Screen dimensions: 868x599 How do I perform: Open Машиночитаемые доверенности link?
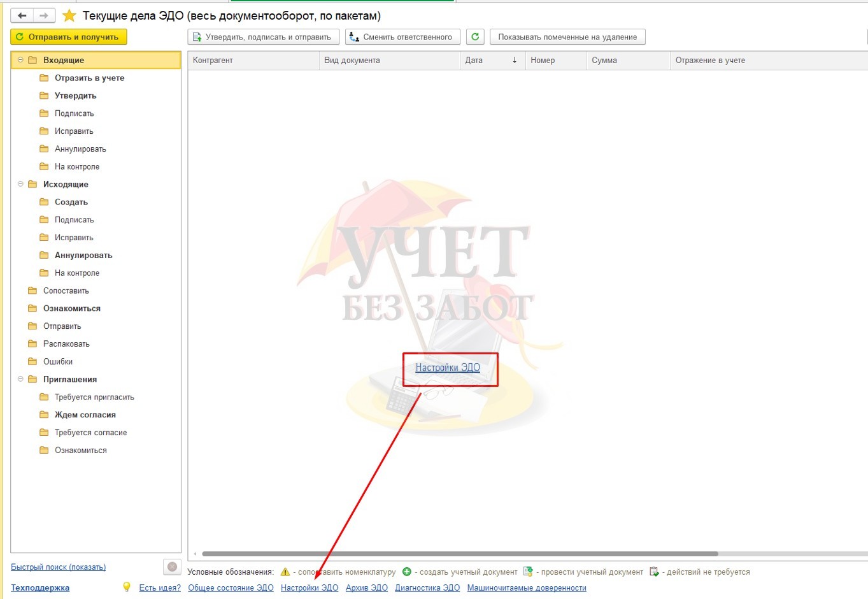coord(527,588)
